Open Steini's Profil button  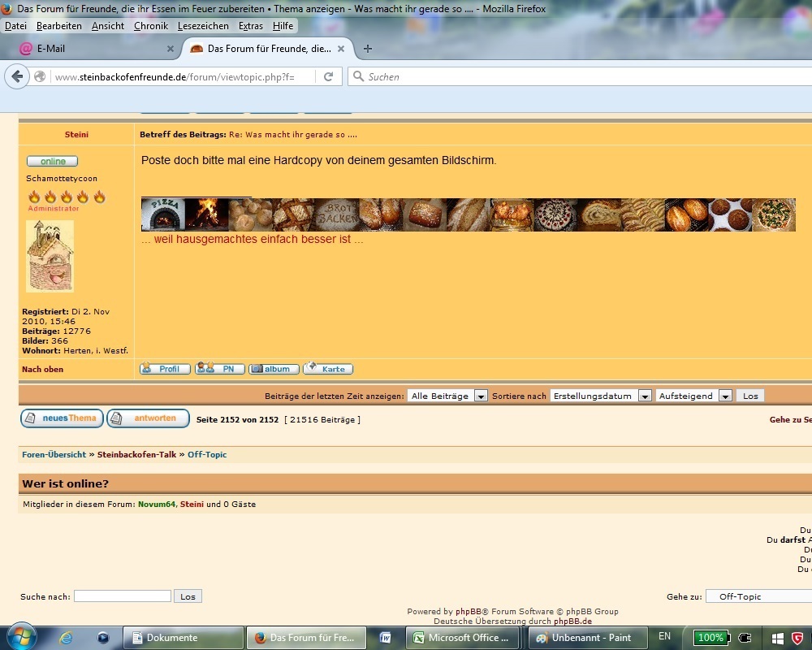pyautogui.click(x=165, y=369)
